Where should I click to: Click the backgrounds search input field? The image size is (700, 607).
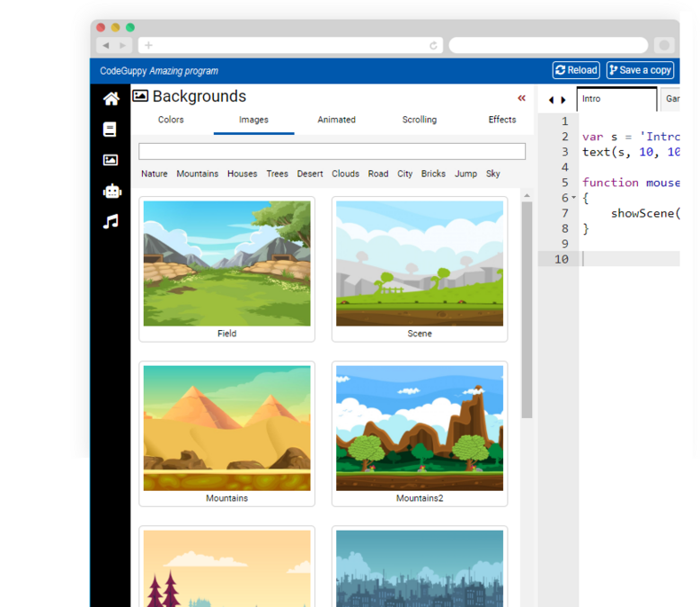tap(332, 151)
